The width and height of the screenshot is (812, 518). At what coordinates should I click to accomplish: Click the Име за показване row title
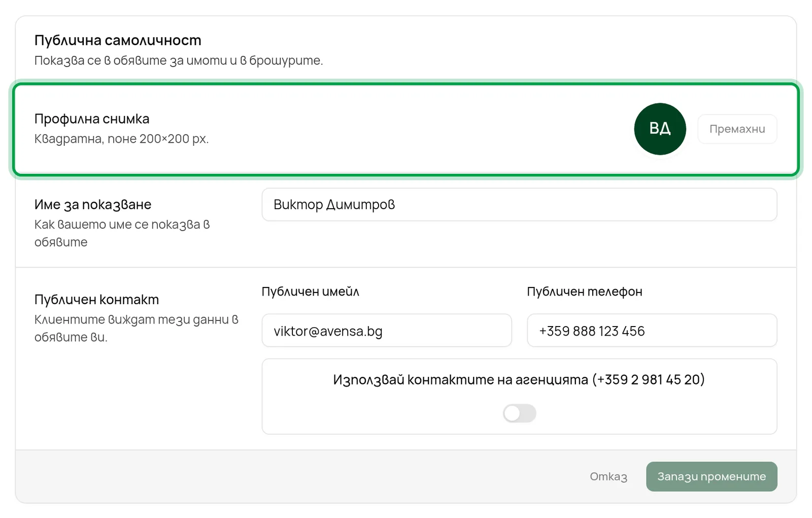pyautogui.click(x=93, y=205)
